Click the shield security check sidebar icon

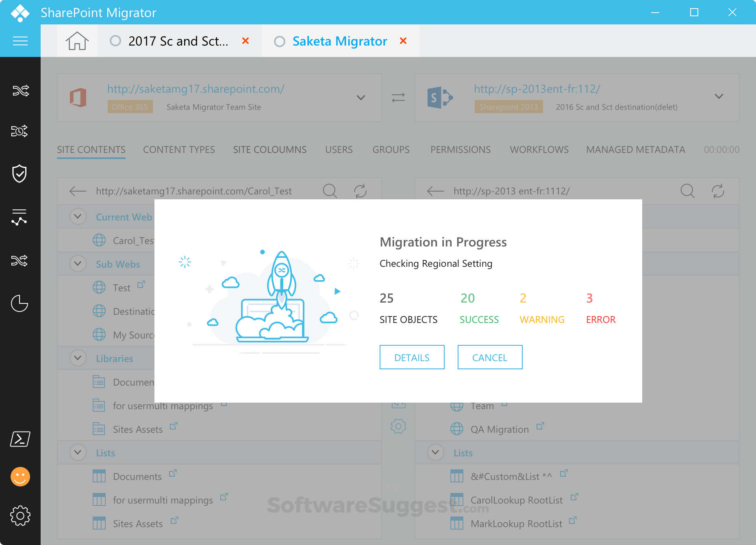[x=20, y=174]
